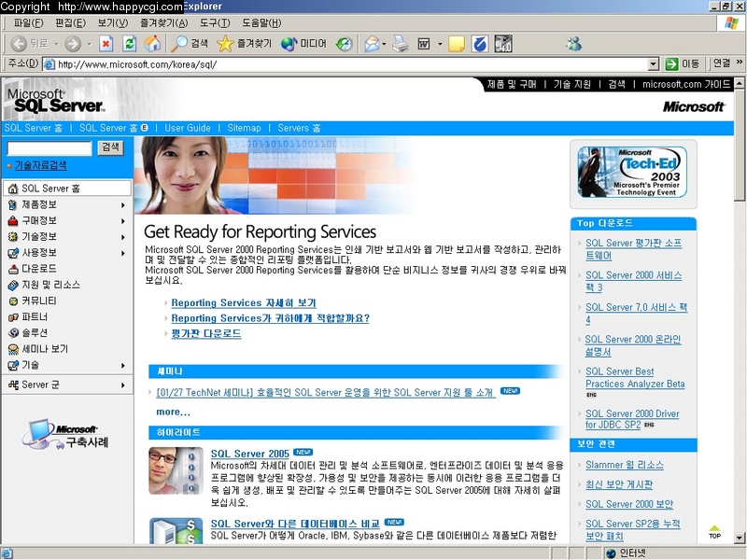Click the TOP arrow icon on the page
This screenshot has height=560, width=747.
(714, 531)
